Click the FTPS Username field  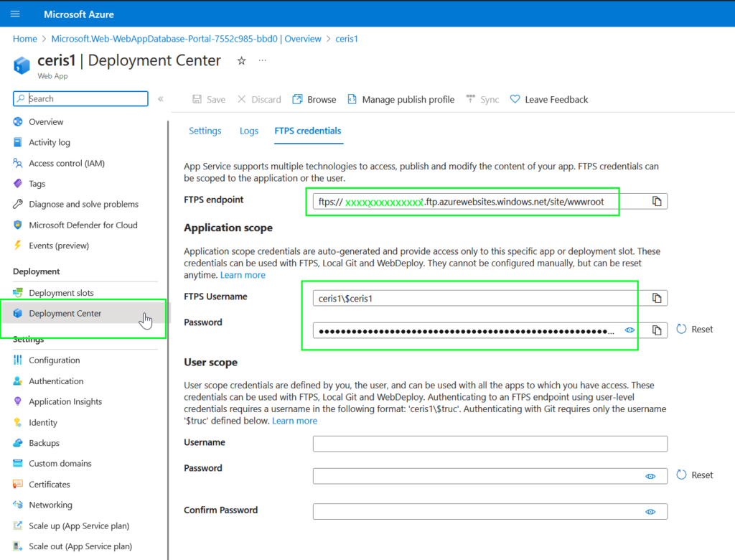click(x=479, y=298)
